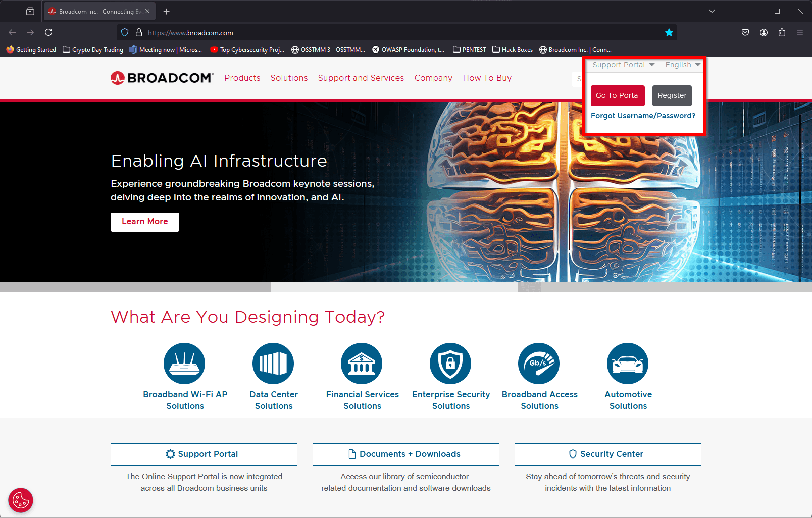Viewport: 812px width, 518px height.
Task: Show site security padlock information
Action: point(139,33)
